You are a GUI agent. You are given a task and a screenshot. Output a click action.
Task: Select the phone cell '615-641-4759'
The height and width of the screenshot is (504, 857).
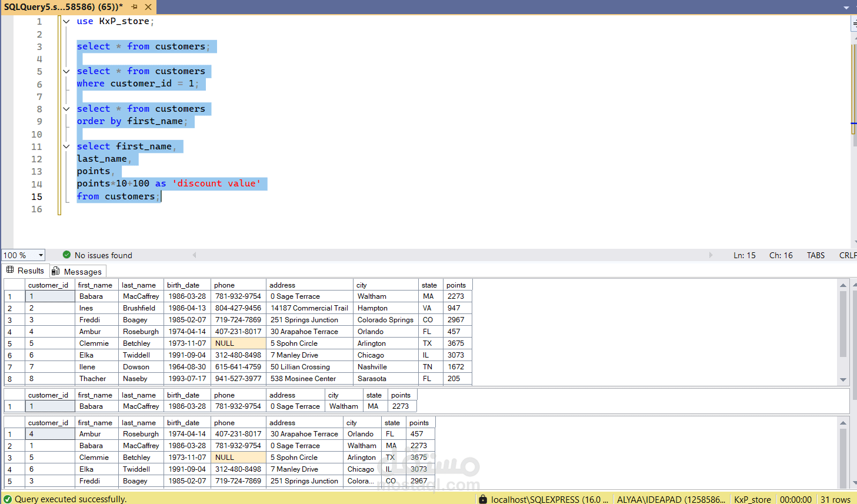click(238, 367)
